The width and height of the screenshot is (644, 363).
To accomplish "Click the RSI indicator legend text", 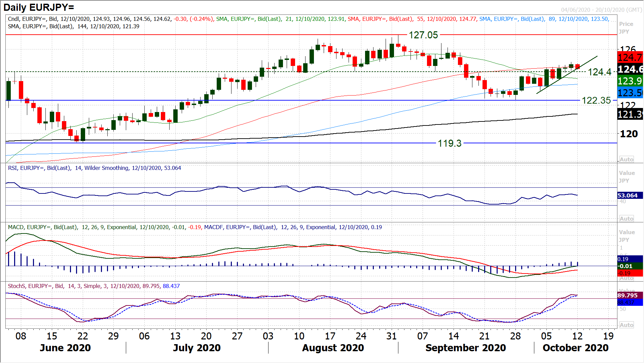I will point(95,168).
